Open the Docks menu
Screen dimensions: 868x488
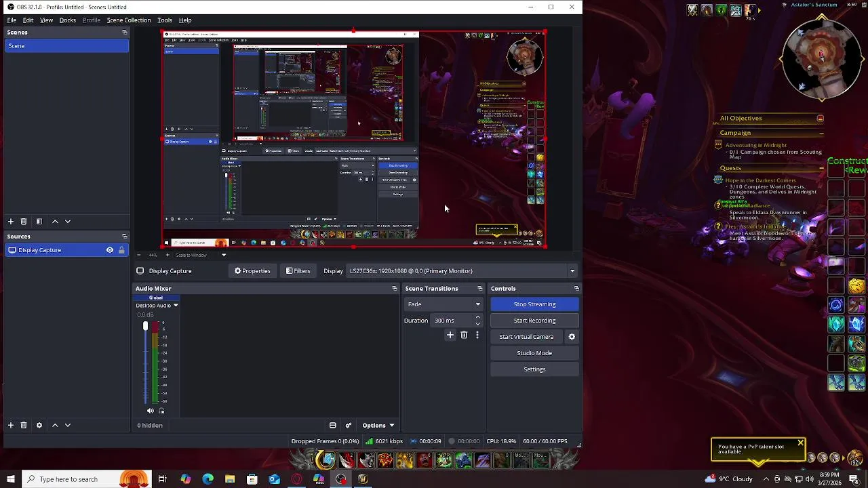click(67, 20)
